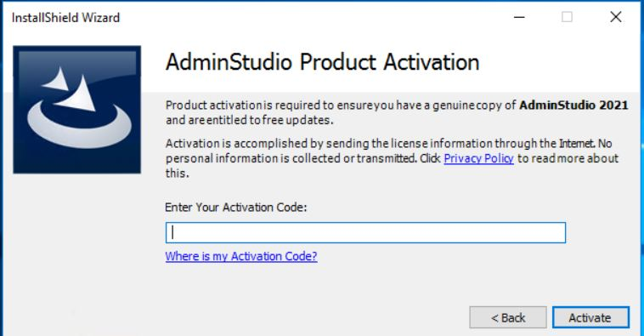Click the small white arrow in logo
Image resolution: width=644 pixels, height=336 pixels.
pyautogui.click(x=58, y=80)
